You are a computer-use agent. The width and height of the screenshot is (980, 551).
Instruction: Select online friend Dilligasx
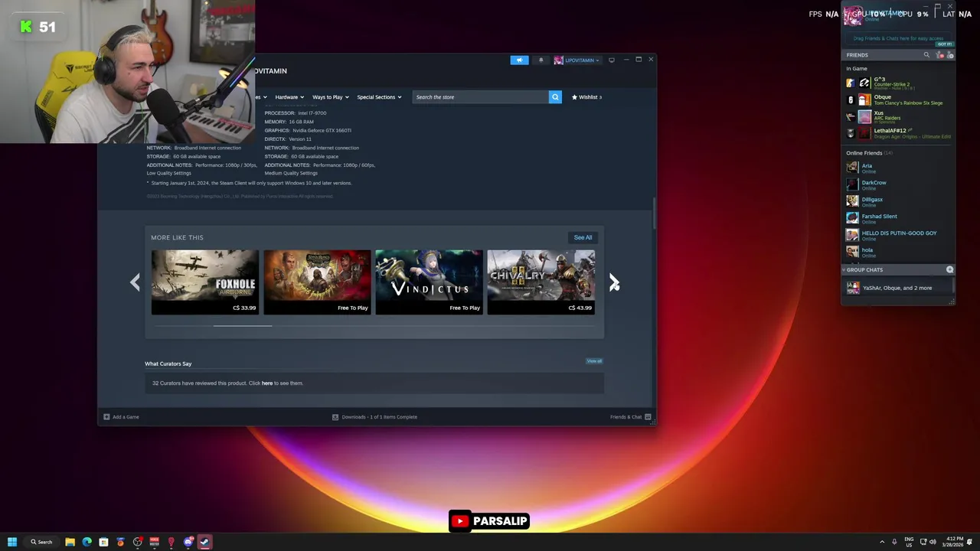[899, 201]
